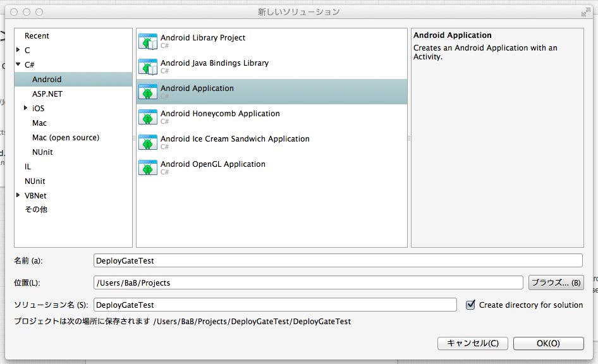Viewport: 598px width, 364px height.
Task: Click the Android Application description heading
Action: pyautogui.click(x=453, y=35)
